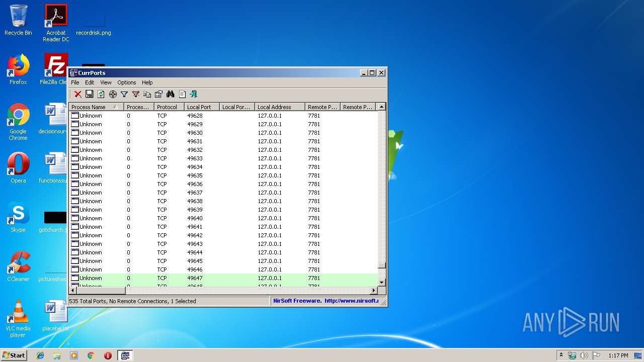Viewport: 644px width, 362px height.
Task: Click the funnel filter toolbar icon
Action: 124,94
